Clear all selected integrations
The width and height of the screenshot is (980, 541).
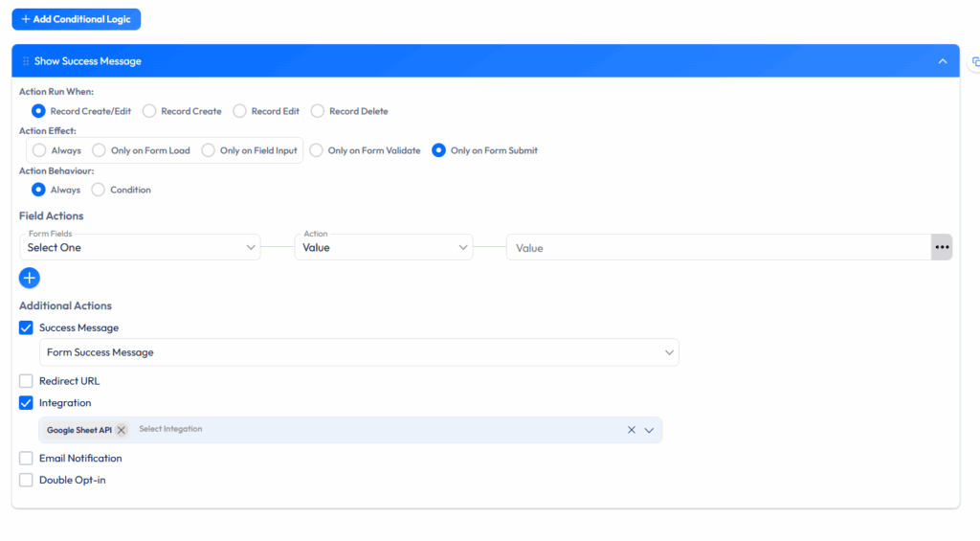coord(632,430)
